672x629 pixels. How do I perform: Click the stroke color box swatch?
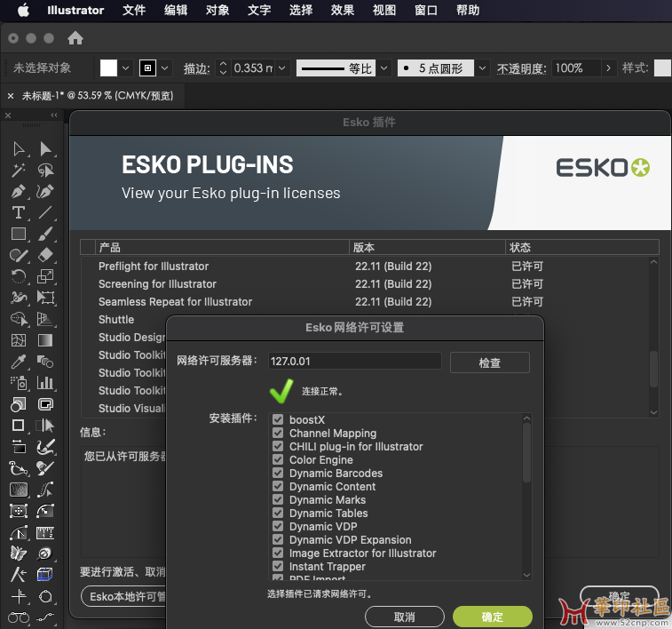[148, 68]
